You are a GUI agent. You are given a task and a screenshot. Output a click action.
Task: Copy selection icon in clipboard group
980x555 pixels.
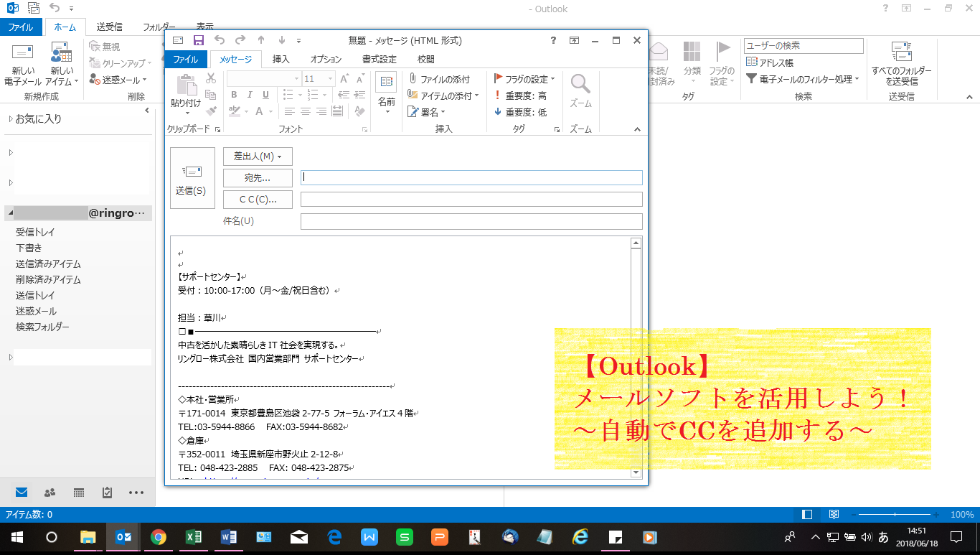pyautogui.click(x=211, y=95)
